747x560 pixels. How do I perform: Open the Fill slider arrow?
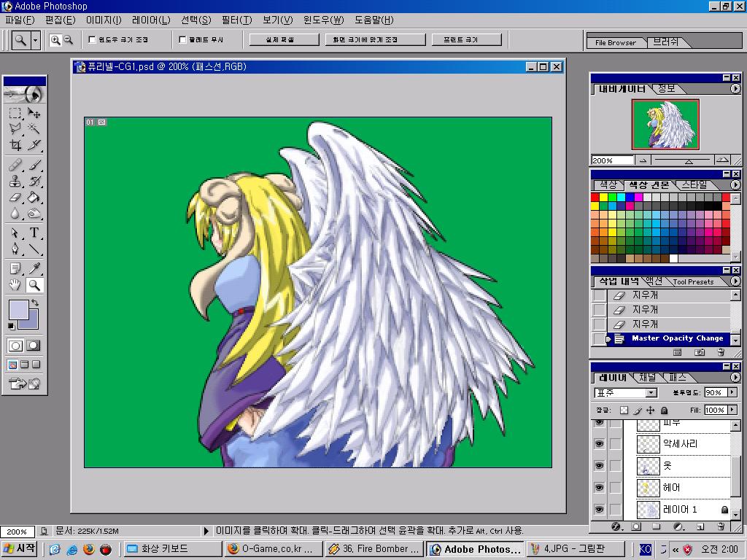[732, 410]
